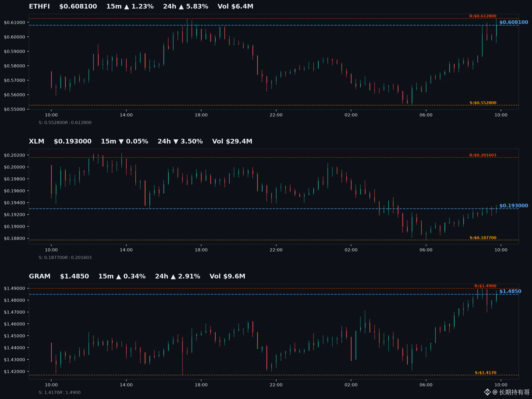Click the $0.19000 y-axis label
This screenshot has width=532, height=399.
pyautogui.click(x=14, y=227)
